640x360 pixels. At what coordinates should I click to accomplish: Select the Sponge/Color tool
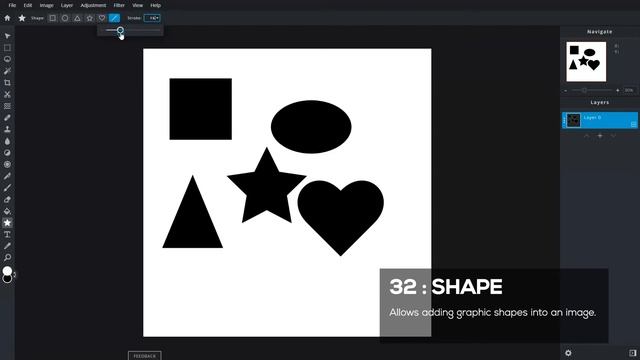point(7,164)
